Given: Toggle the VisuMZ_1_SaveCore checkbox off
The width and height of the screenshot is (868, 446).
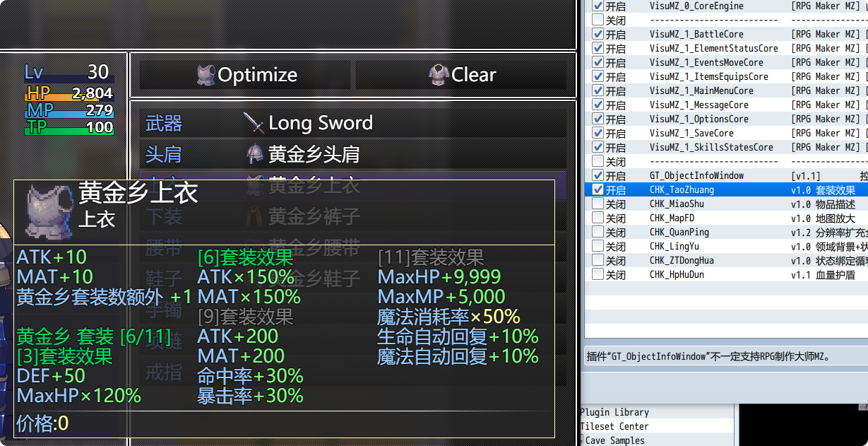Looking at the screenshot, I should click(598, 133).
